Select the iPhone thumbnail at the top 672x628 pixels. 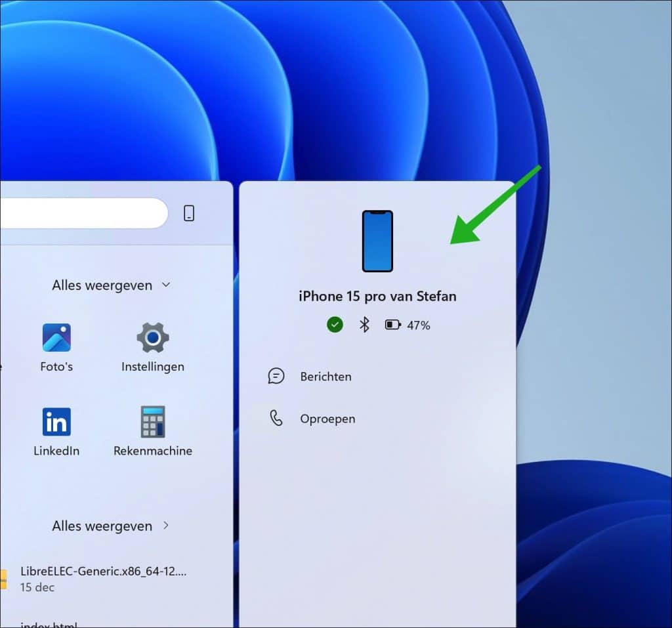tap(377, 241)
